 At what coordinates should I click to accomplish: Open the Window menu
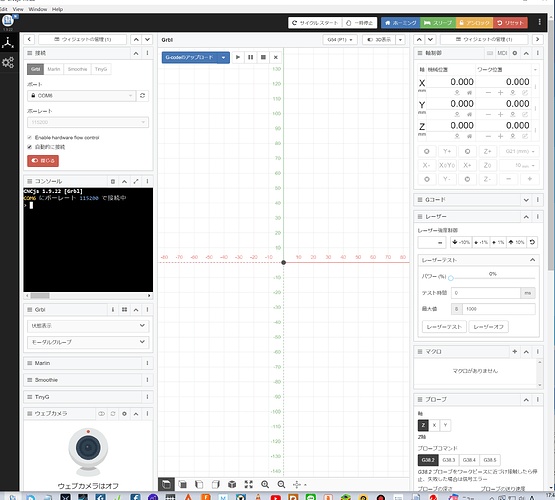click(x=38, y=9)
